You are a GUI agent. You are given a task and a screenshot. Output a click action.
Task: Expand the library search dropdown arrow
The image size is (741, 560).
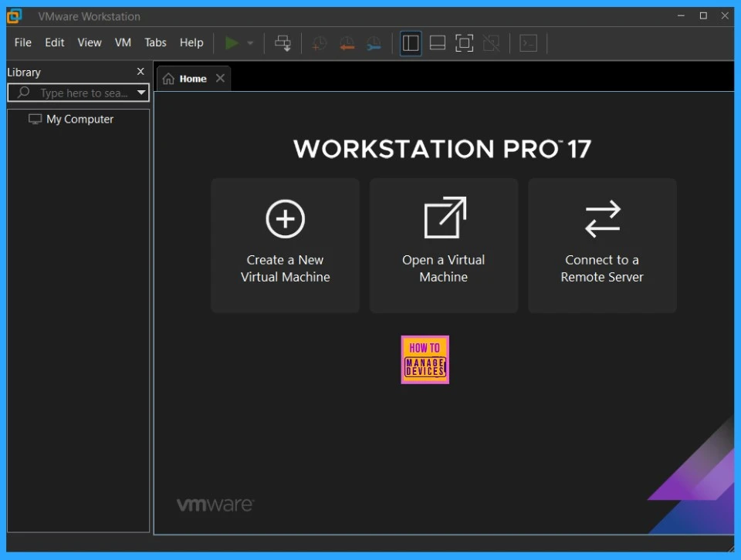(x=141, y=93)
